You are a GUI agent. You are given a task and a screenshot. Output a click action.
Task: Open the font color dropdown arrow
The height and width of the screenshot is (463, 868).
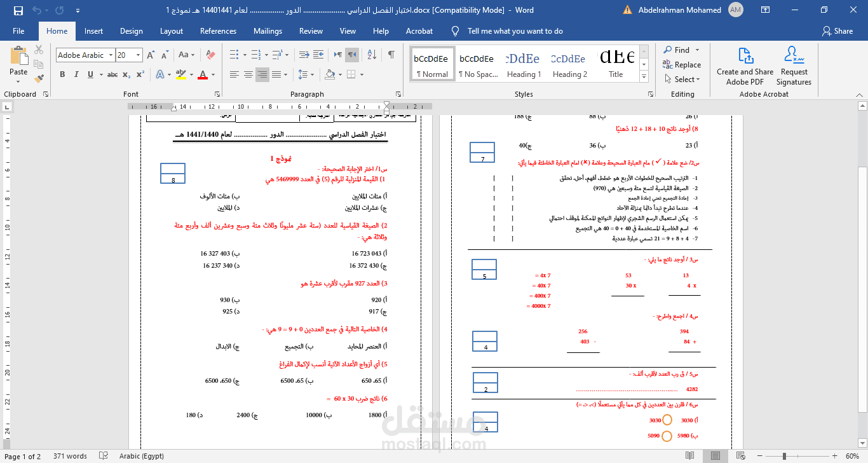(213, 74)
